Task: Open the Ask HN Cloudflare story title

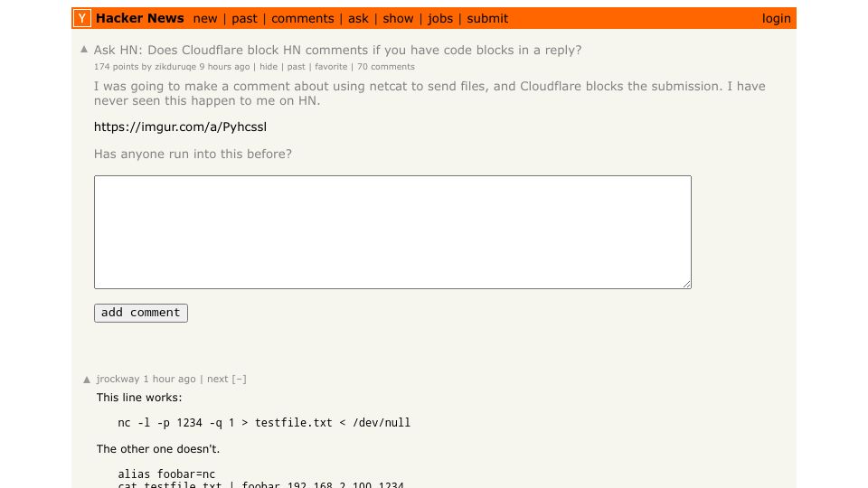Action: point(337,50)
